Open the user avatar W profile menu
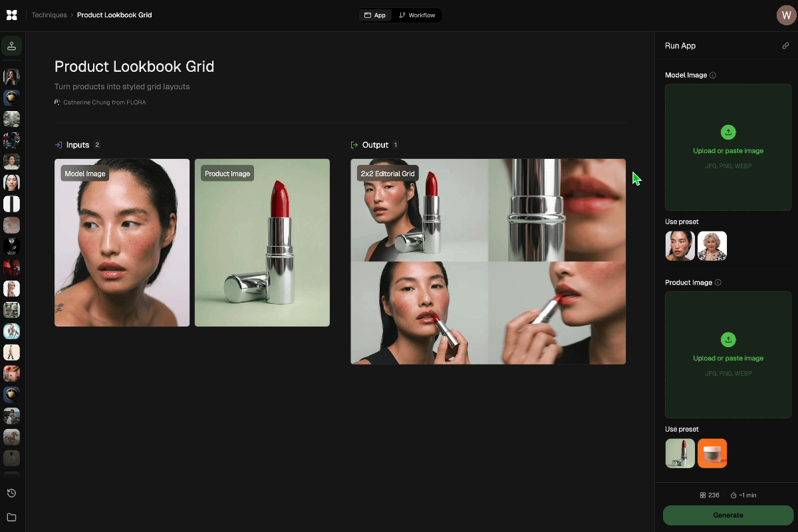This screenshot has width=798, height=532. point(786,15)
